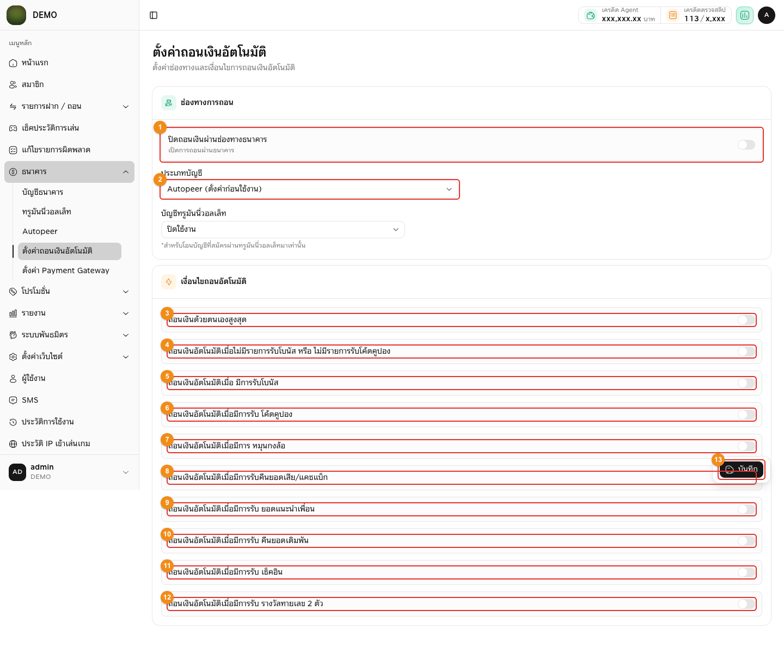The height and width of the screenshot is (672, 784).
Task: Select the slip credit orange icon
Action: click(x=673, y=15)
